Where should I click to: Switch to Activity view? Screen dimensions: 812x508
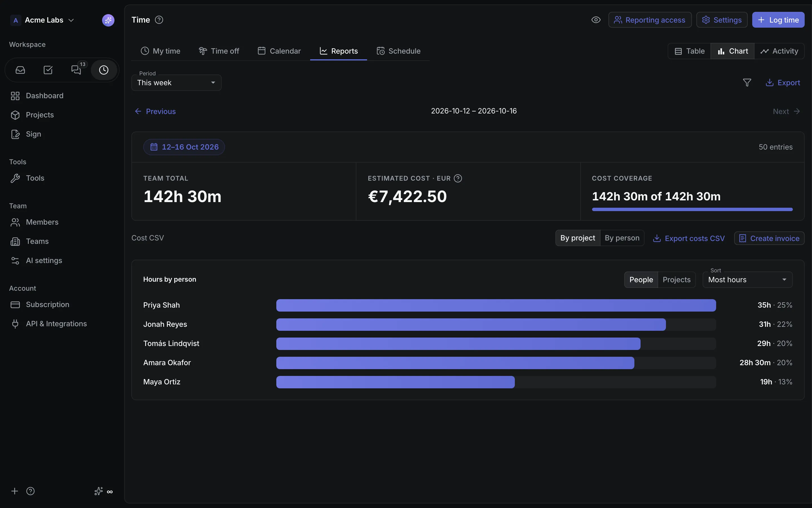(779, 51)
